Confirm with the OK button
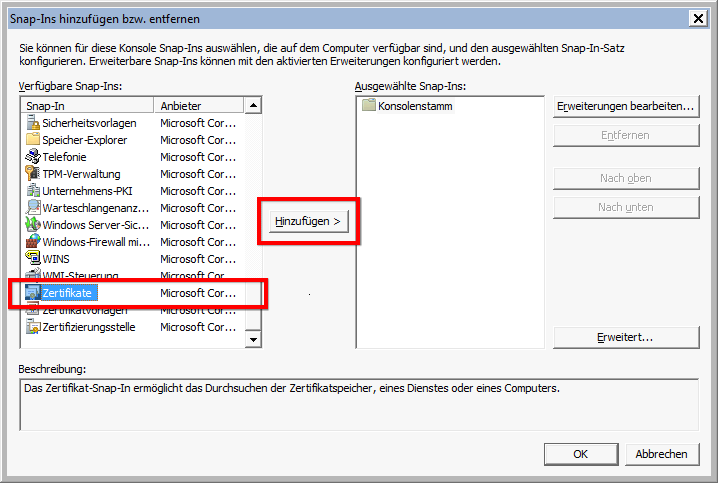 pyautogui.click(x=580, y=454)
